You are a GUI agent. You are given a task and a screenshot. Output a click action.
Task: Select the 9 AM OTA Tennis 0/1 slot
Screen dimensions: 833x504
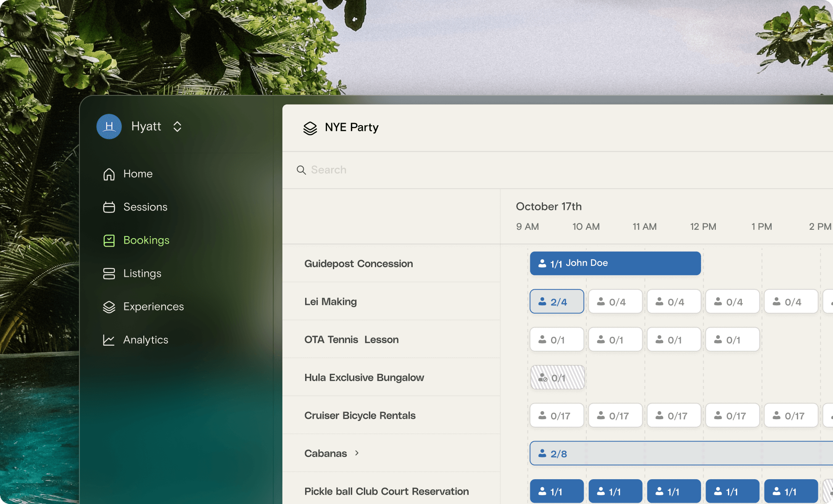click(556, 339)
